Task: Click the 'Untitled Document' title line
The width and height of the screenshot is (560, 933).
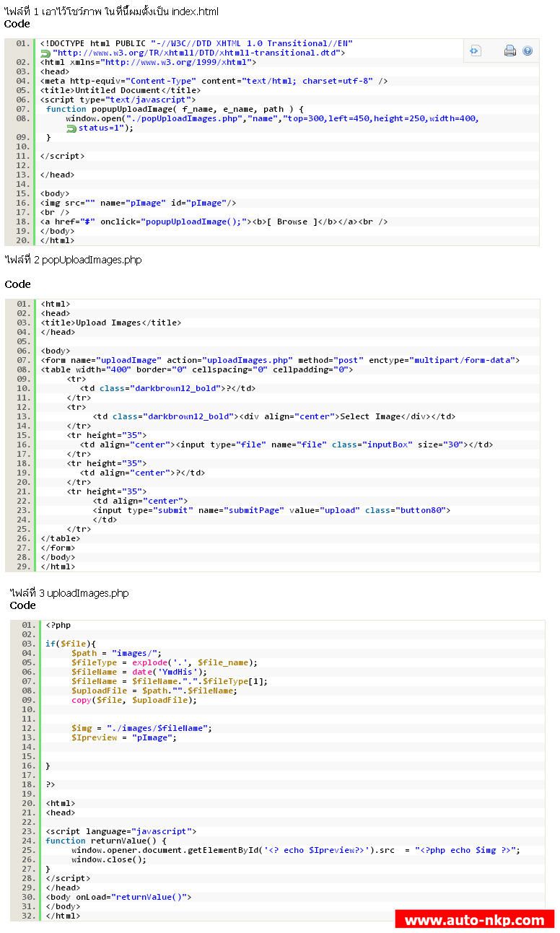Action: coord(120,90)
